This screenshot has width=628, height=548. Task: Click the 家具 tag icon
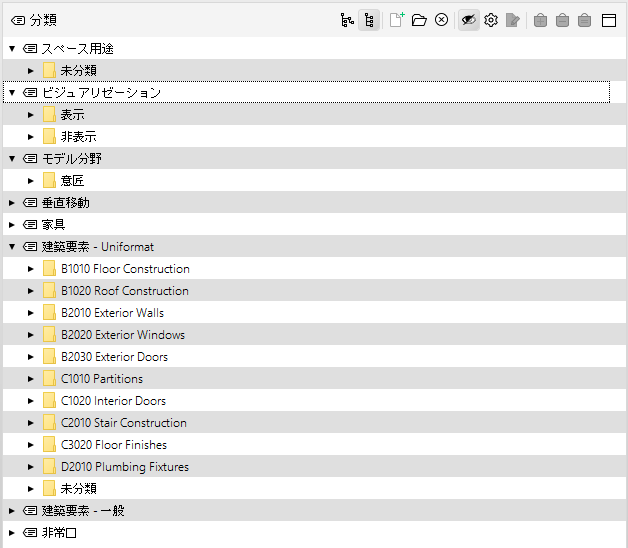(30, 225)
